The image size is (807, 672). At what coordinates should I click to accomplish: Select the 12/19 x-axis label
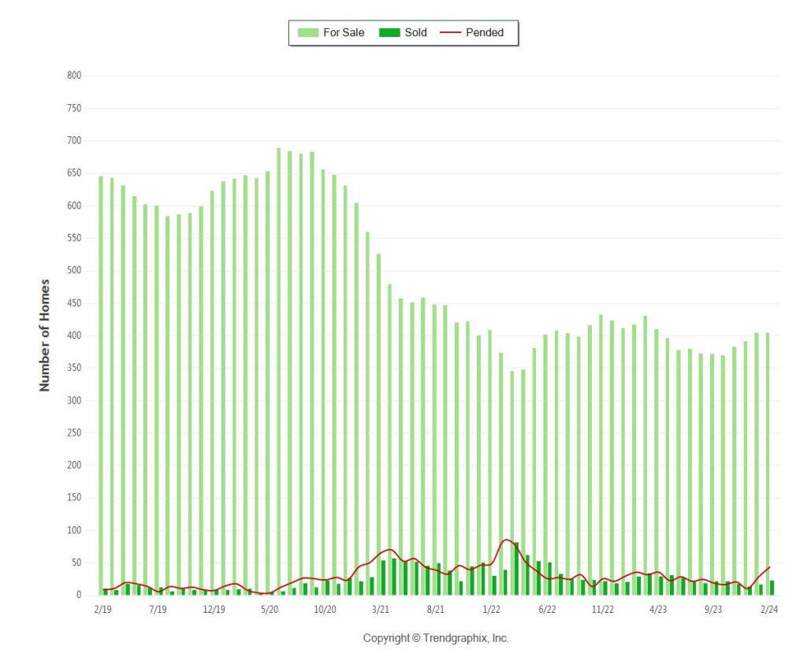214,609
